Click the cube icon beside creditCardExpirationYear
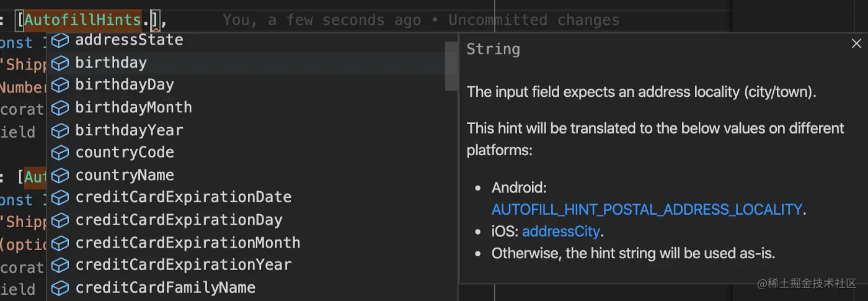Screen dimensions: 868x301 coord(60,266)
